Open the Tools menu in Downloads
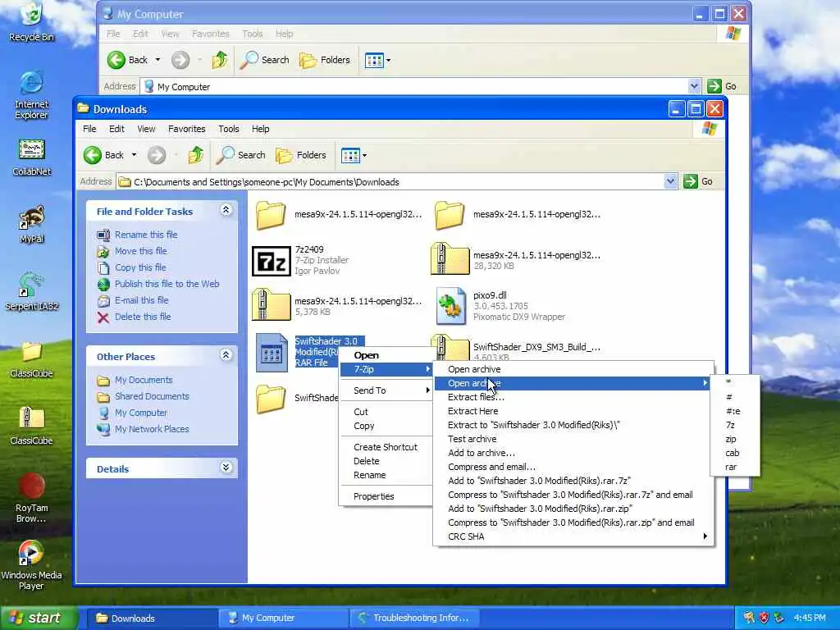The image size is (840, 630). (228, 129)
